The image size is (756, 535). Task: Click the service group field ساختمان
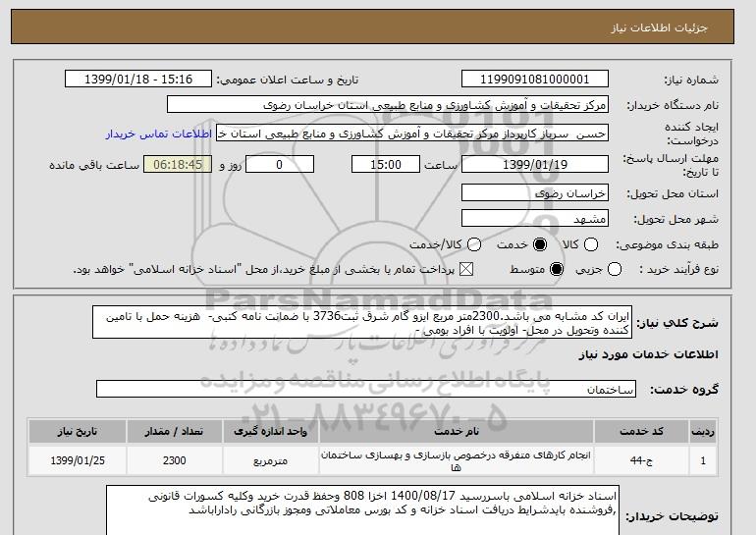click(366, 389)
